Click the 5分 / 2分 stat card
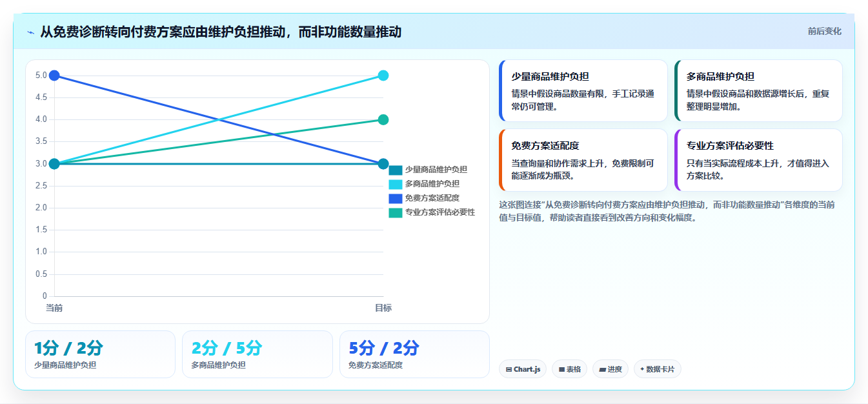Screen dimensions: 868x404 click(414, 354)
